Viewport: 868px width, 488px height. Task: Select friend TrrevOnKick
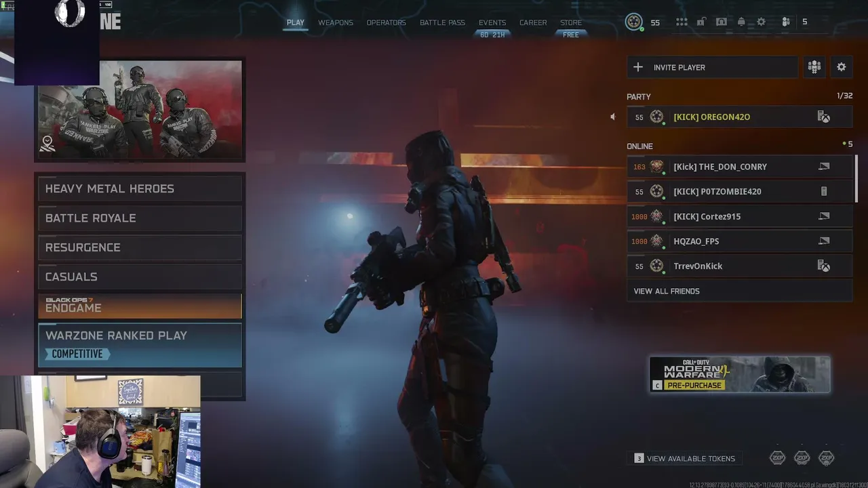click(739, 266)
